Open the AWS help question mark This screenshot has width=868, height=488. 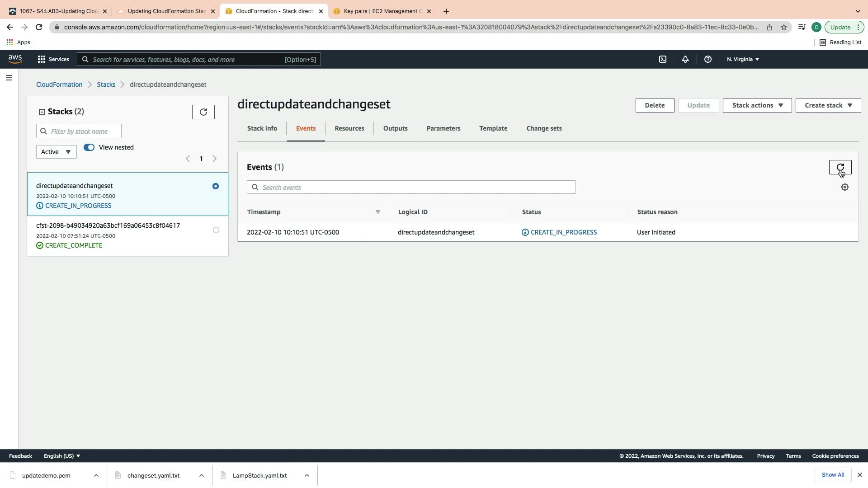point(708,59)
